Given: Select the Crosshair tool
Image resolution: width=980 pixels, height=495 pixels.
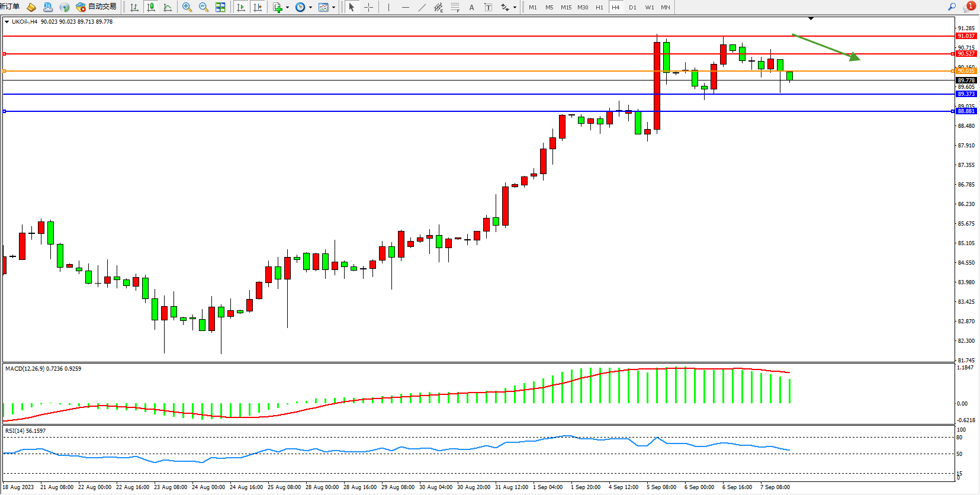Looking at the screenshot, I should [x=368, y=7].
